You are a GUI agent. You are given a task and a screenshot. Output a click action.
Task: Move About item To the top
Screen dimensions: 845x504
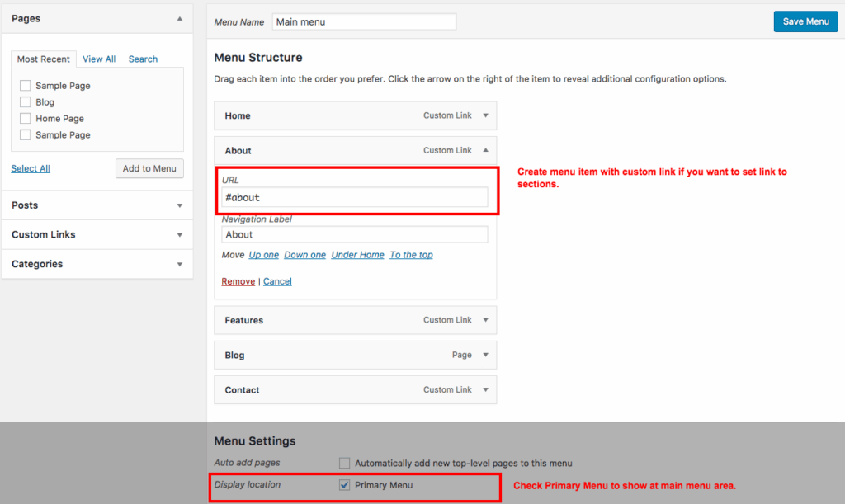(x=411, y=255)
